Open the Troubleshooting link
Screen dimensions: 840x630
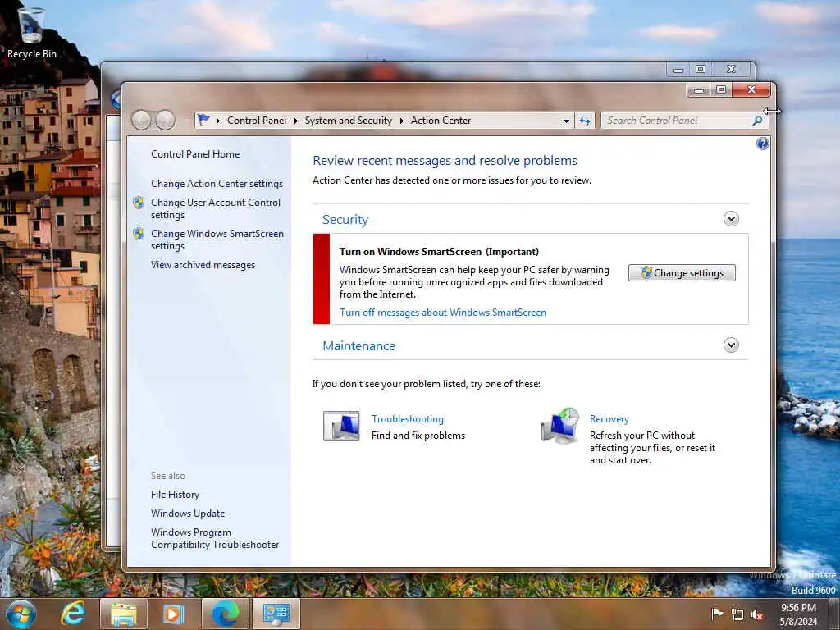click(x=407, y=419)
